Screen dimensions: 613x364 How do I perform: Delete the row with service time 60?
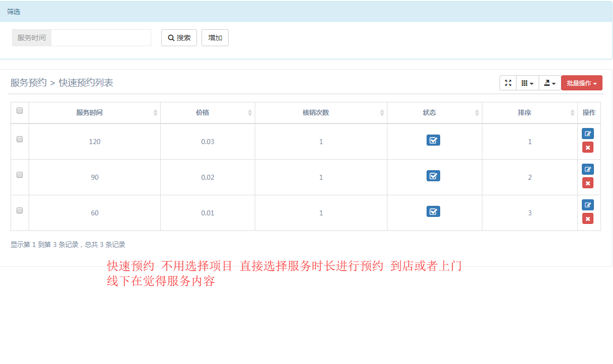tap(588, 218)
